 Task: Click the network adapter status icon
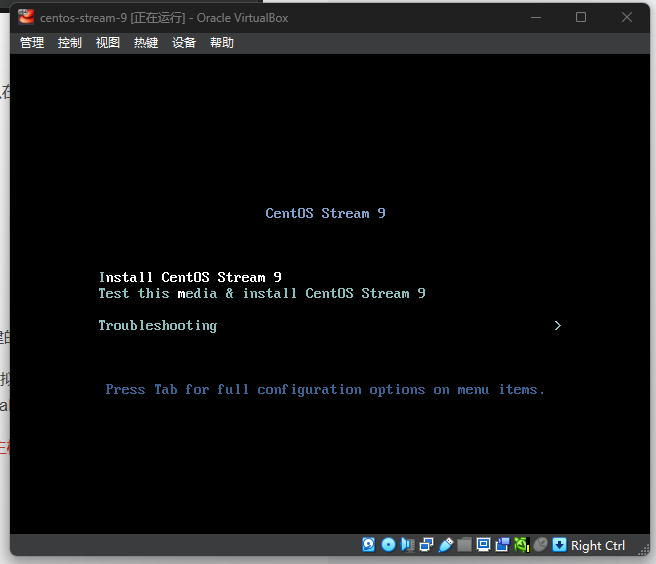(x=426, y=545)
